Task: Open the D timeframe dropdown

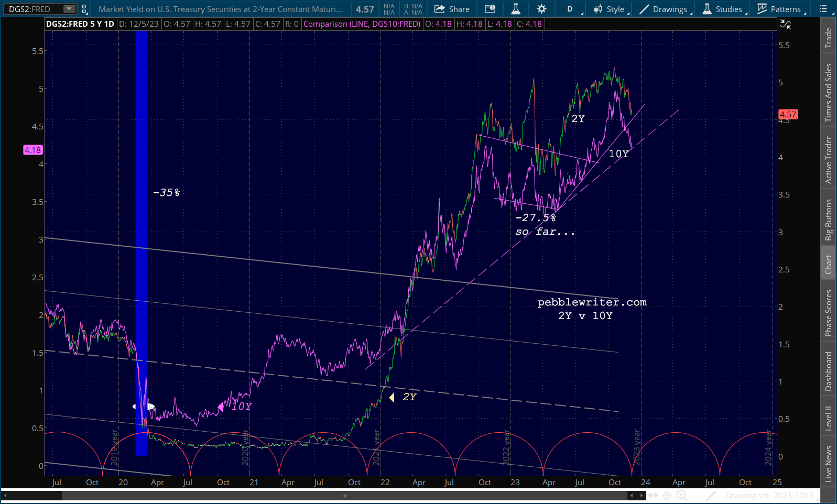Action: click(570, 9)
